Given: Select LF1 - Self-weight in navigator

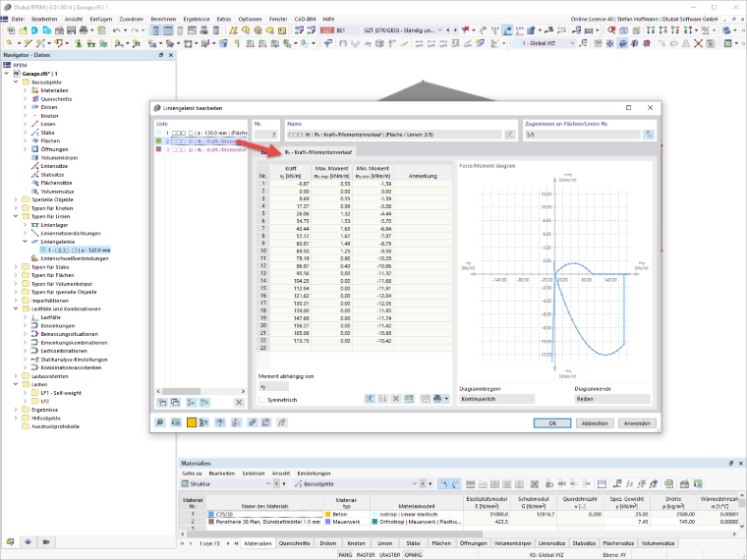Looking at the screenshot, I should (61, 393).
